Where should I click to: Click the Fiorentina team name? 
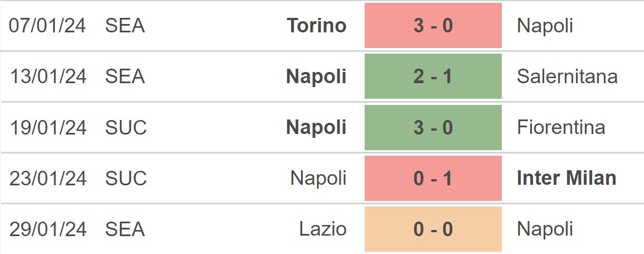point(561,127)
